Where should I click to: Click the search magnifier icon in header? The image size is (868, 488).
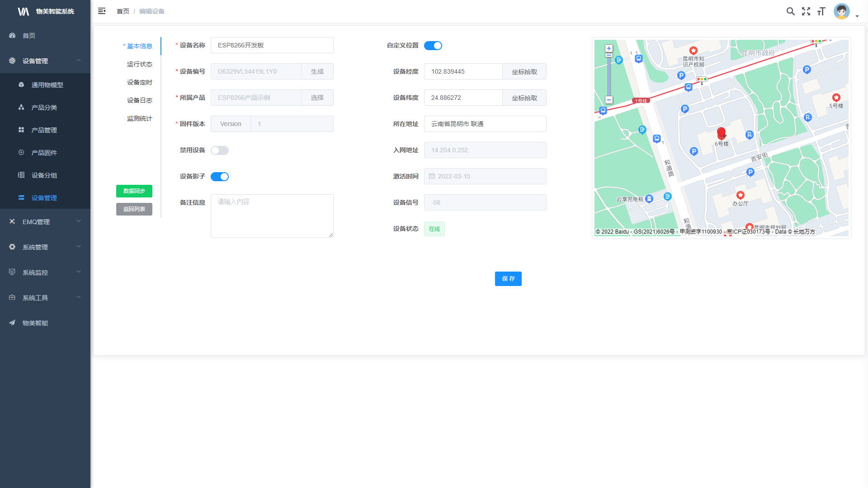tap(790, 11)
